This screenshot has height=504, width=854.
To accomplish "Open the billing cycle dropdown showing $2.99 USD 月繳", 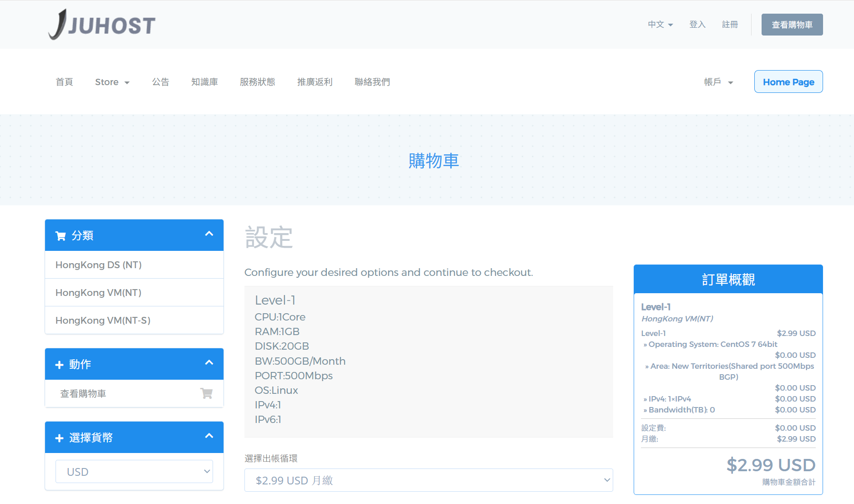I will pyautogui.click(x=428, y=480).
